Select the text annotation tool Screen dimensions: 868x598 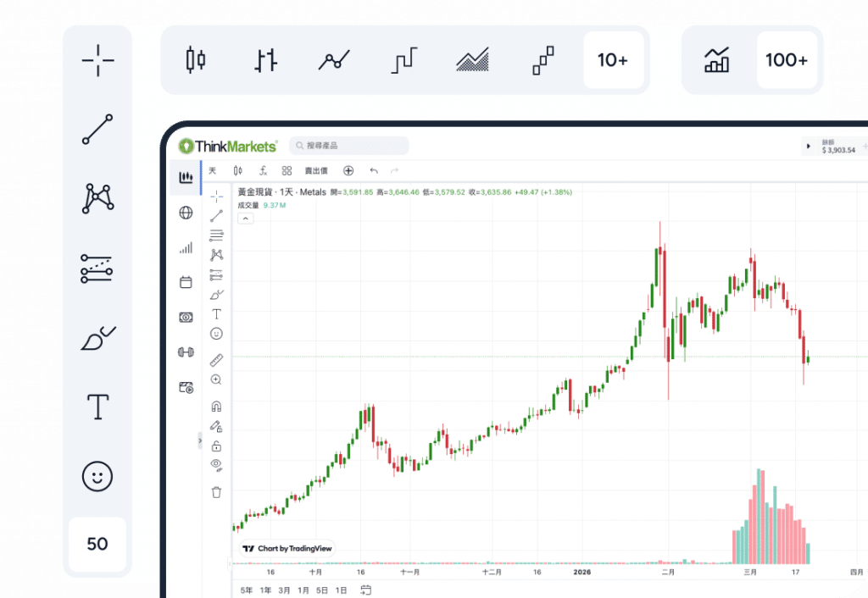click(216, 314)
